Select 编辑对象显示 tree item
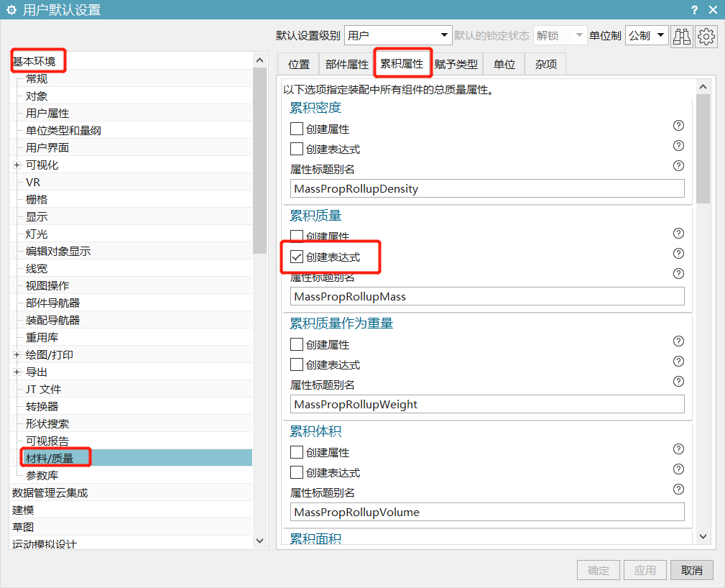This screenshot has width=725, height=588. pos(58,251)
